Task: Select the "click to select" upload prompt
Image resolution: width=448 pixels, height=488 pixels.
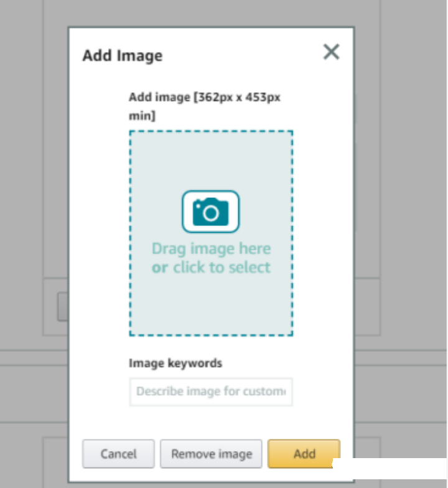Action: [222, 268]
